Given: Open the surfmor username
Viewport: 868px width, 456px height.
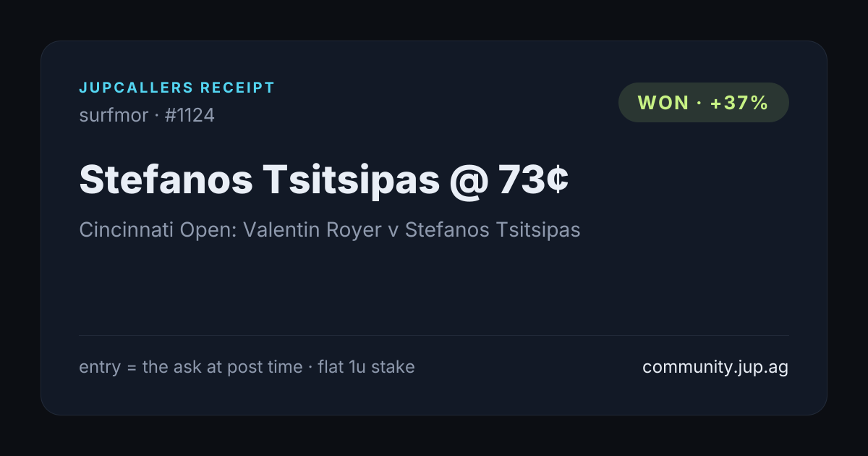Looking at the screenshot, I should tap(114, 115).
